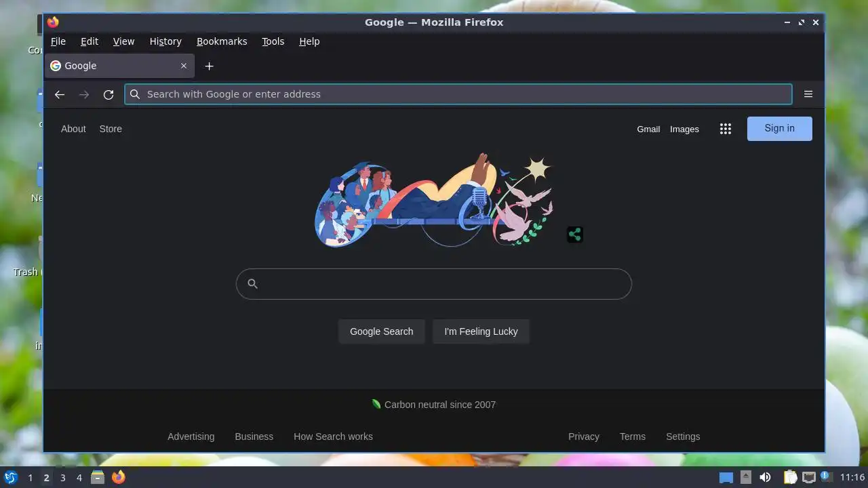Open How Search works link

333,436
